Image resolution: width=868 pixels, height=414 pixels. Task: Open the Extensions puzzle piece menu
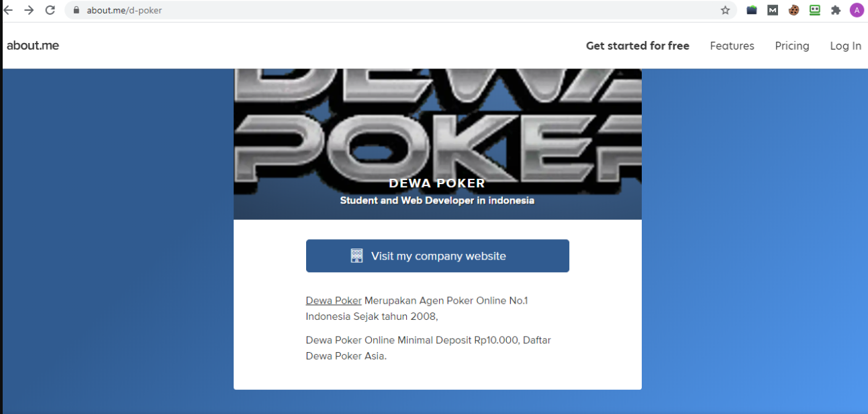[x=836, y=10]
